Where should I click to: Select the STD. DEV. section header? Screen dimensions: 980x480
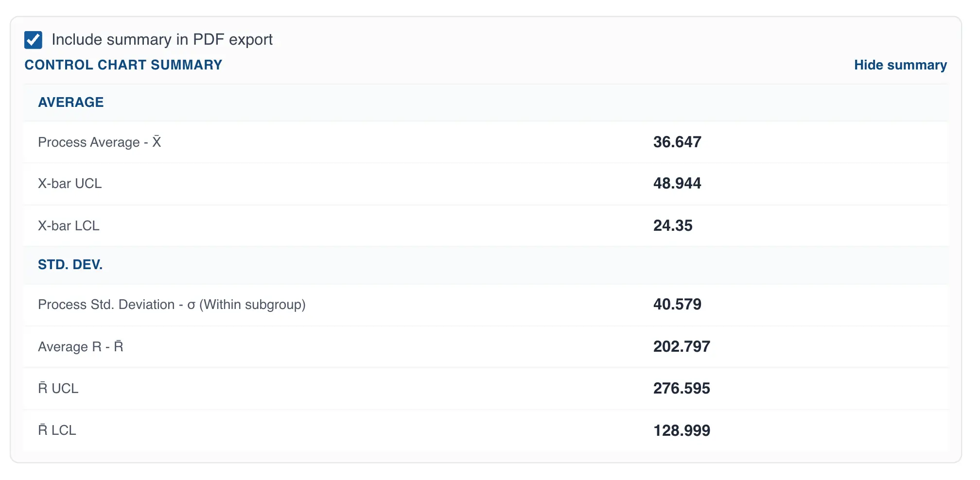(x=70, y=265)
